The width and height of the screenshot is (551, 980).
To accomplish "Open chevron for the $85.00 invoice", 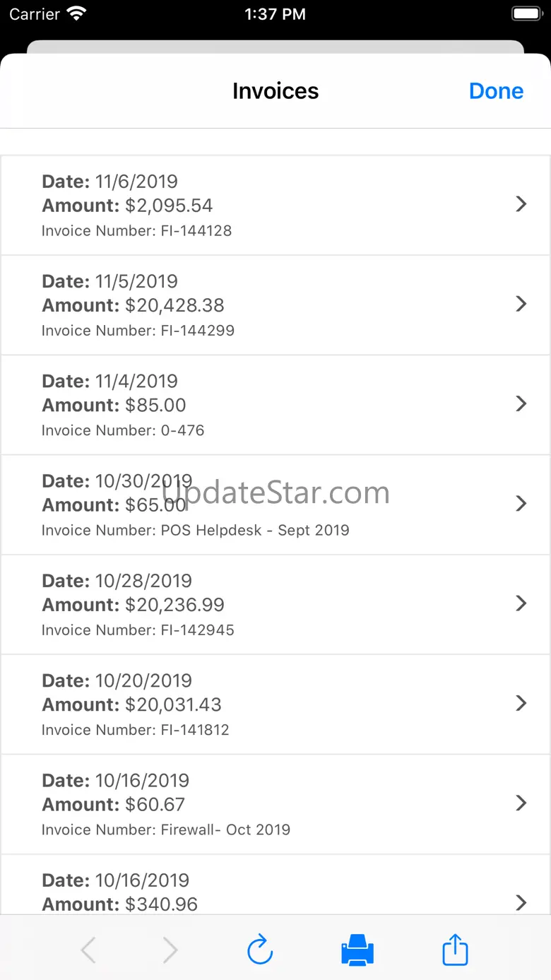I will coord(521,403).
